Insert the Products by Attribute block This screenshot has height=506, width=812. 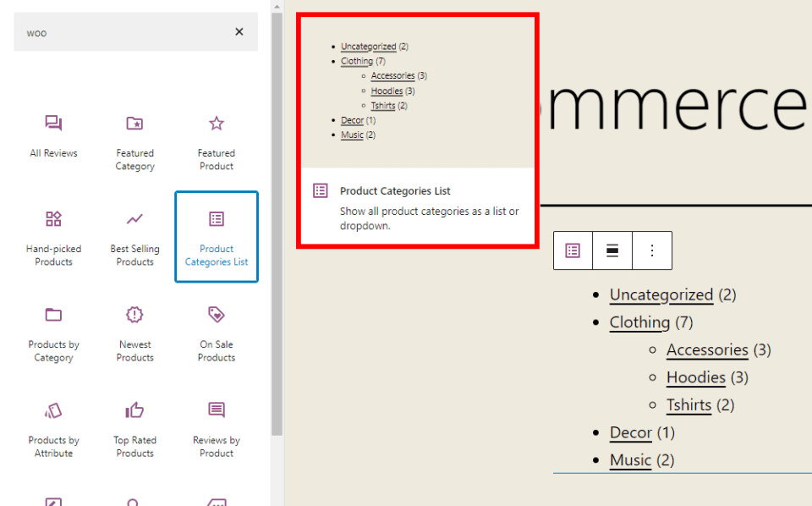coord(53,428)
